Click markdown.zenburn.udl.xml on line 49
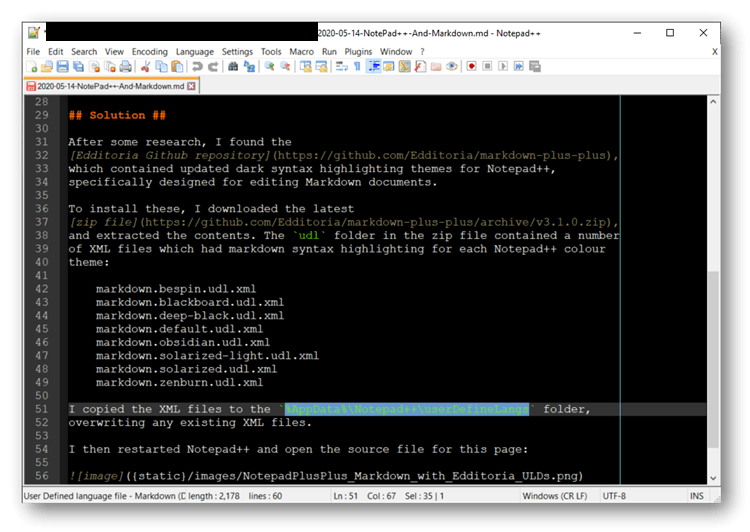The height and width of the screenshot is (532, 750). point(179,383)
